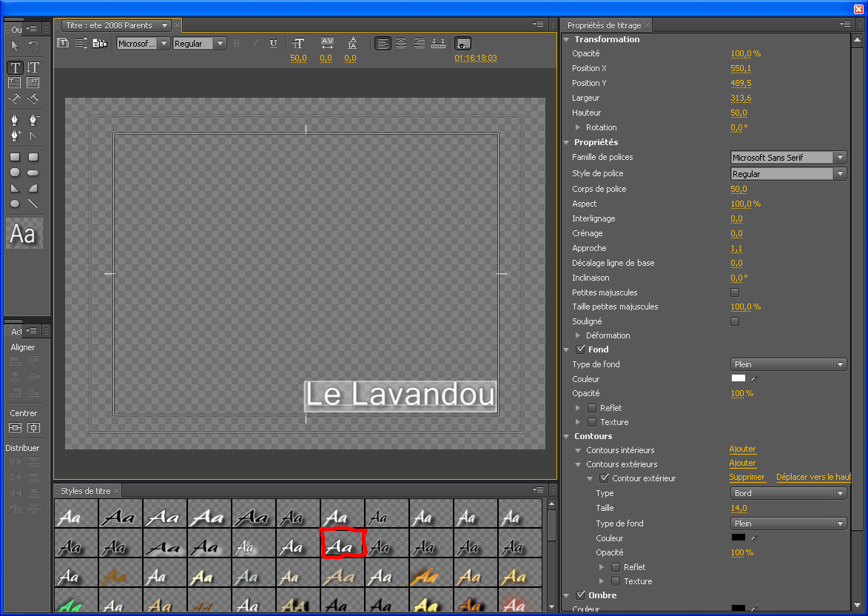The height and width of the screenshot is (616, 868).
Task: Enable Reflet checkbox under Contour extérieur
Action: (616, 567)
